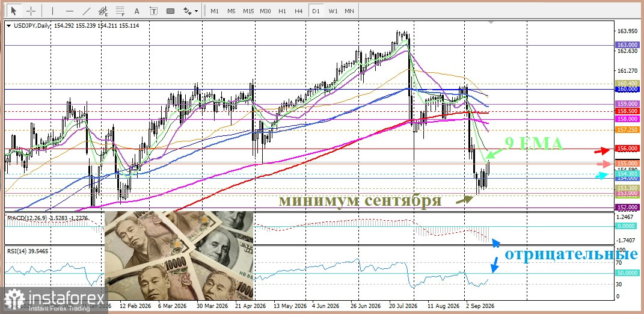The image size is (644, 314).
Task: Select the rectangle shape tool
Action: click(x=170, y=11)
